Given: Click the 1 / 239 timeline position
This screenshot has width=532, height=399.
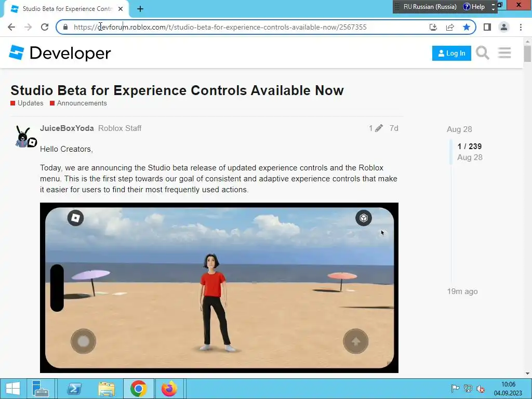Looking at the screenshot, I should pos(470,146).
